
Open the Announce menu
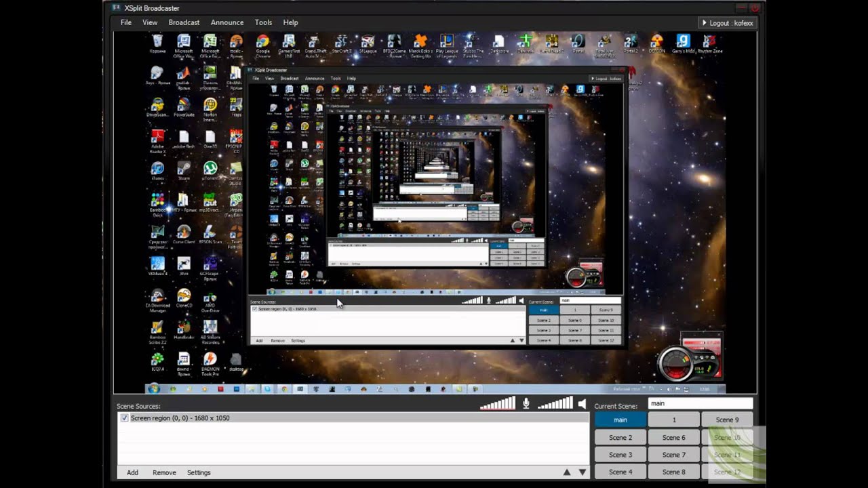pos(227,22)
